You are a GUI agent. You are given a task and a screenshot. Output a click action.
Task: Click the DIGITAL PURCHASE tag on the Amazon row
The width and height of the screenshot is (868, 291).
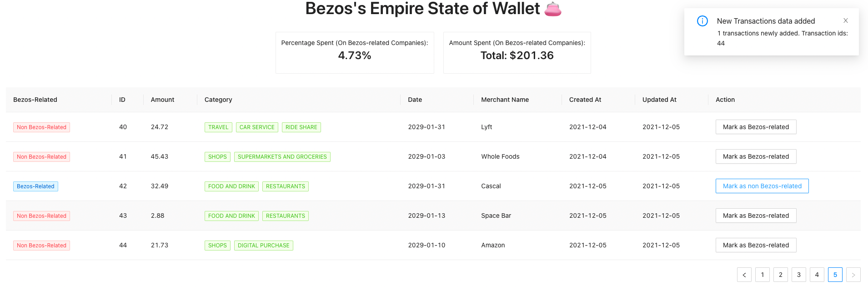point(263,245)
